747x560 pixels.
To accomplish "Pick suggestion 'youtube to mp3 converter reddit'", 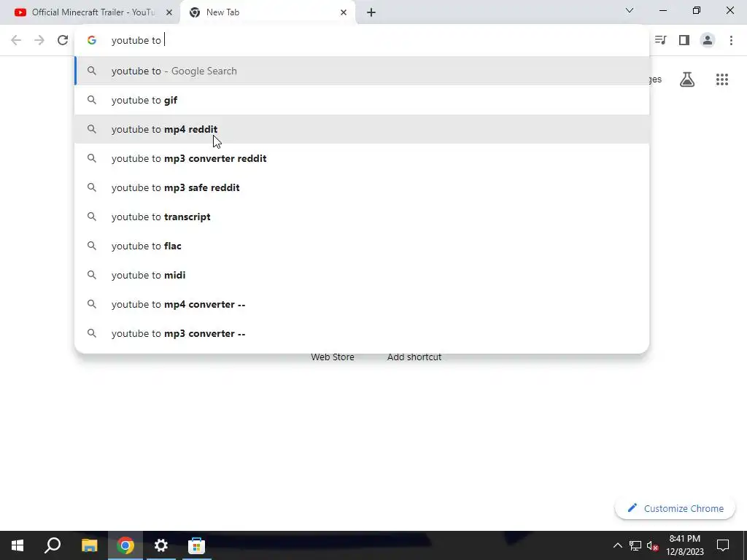I will (x=362, y=158).
